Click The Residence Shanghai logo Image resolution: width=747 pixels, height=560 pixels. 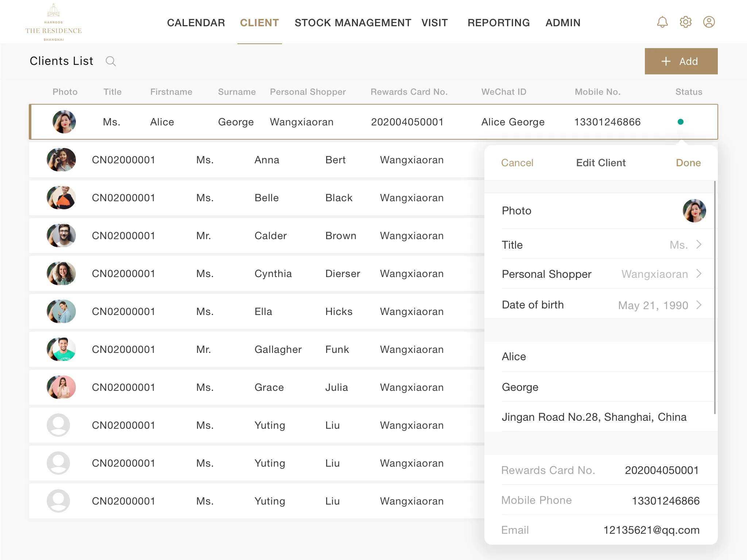pos(54,22)
